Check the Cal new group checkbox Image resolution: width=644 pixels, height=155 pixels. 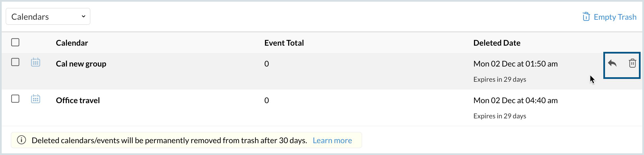coord(15,62)
